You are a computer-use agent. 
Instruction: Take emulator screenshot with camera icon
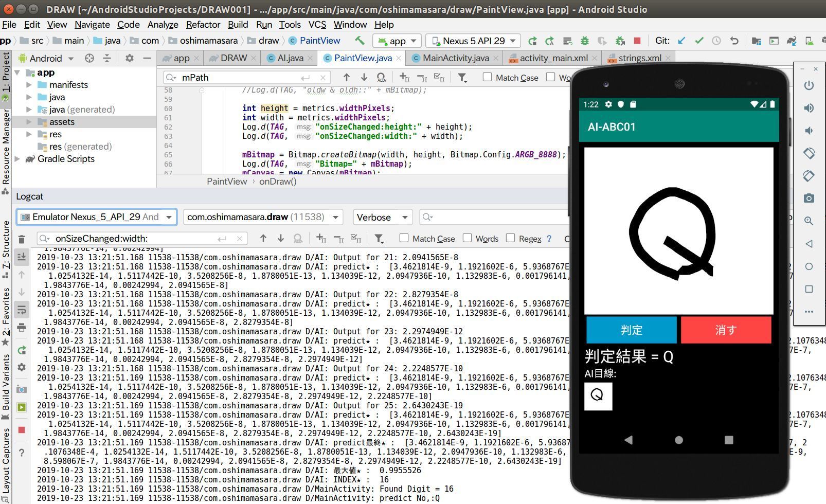809,198
